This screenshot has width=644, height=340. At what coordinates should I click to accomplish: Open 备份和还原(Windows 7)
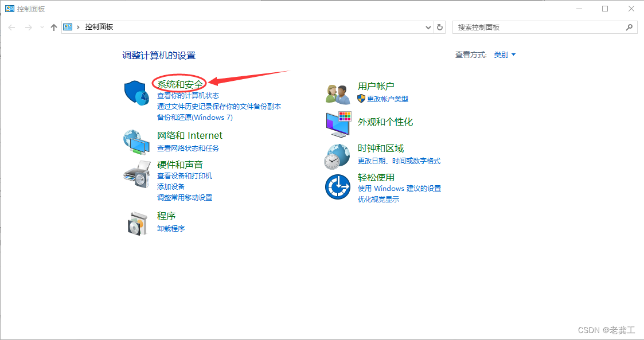point(194,116)
